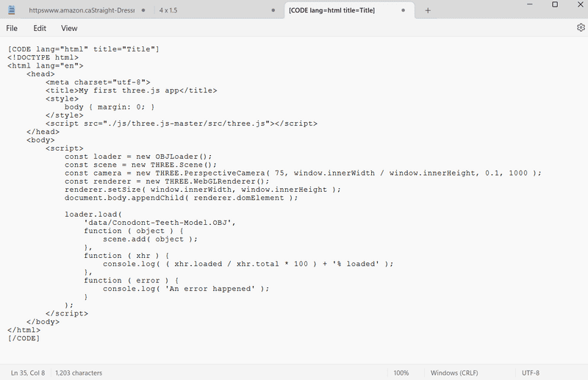
Task: Click the 'loader.load(' line
Action: [93, 214]
